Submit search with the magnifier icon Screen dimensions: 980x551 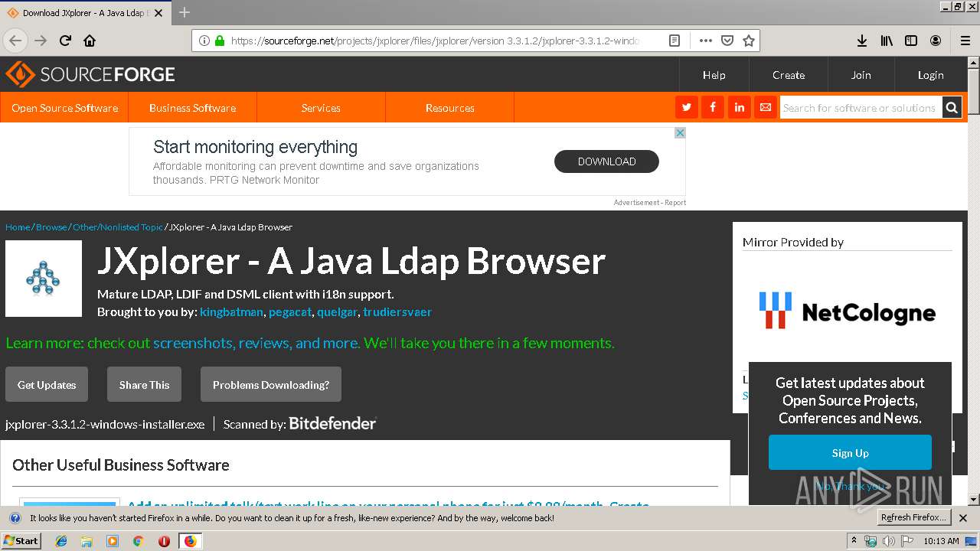952,108
